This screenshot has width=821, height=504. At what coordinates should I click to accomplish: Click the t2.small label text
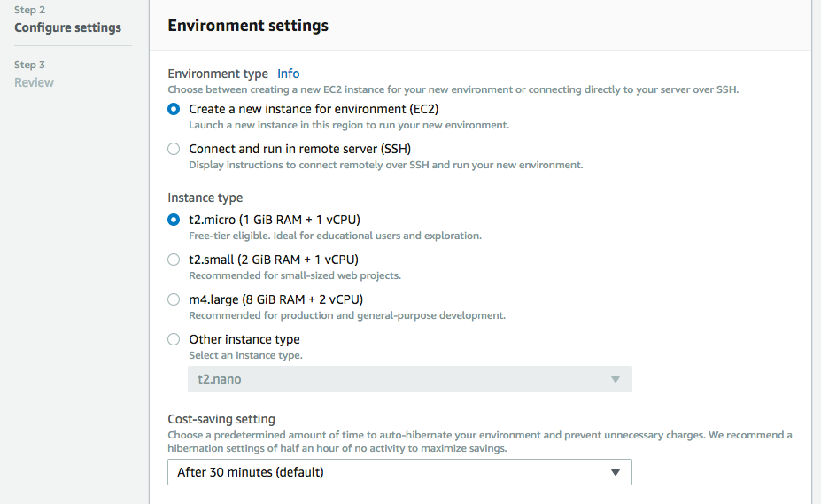click(x=274, y=260)
